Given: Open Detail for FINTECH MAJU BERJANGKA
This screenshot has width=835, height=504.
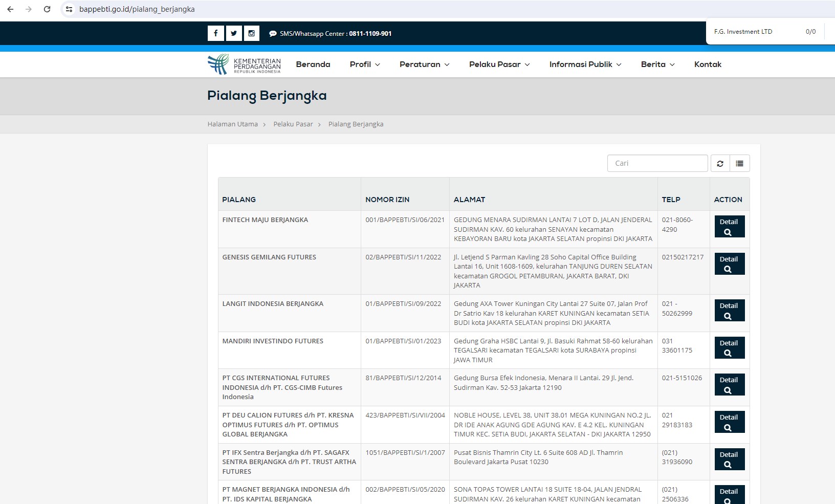Looking at the screenshot, I should pyautogui.click(x=729, y=227).
